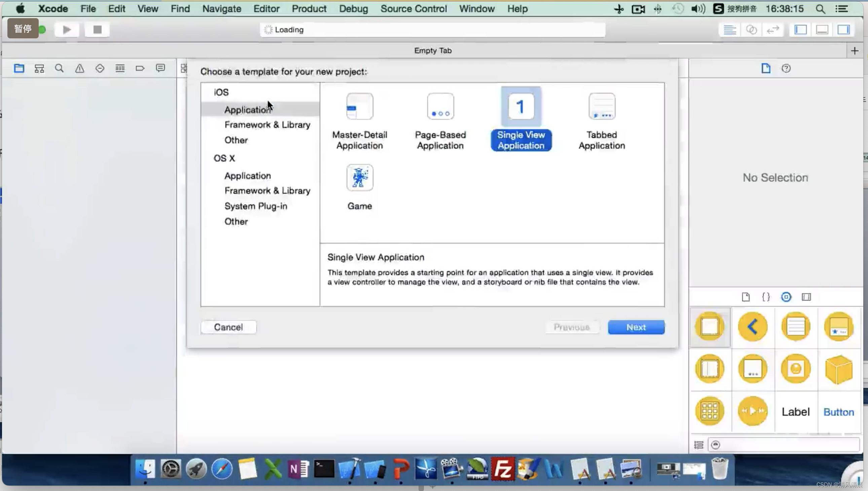Screen dimensions: 868x491
Task: Open the Project navigator folder icon
Action: [19, 69]
